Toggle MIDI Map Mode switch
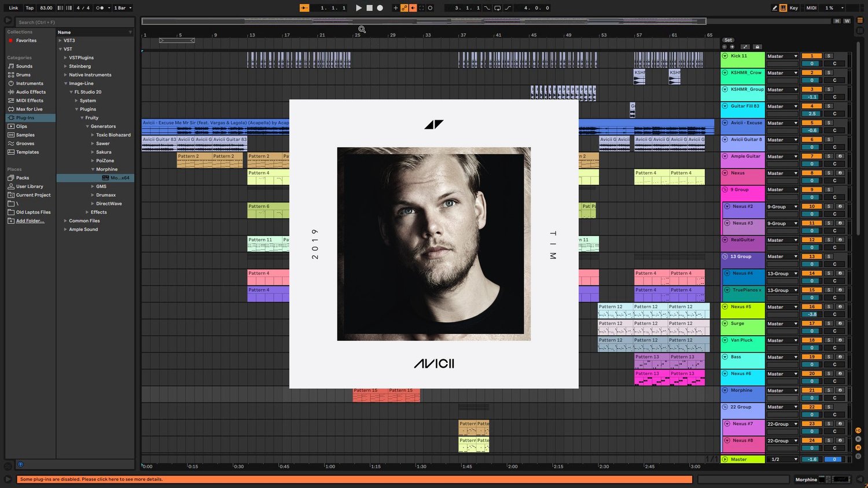The width and height of the screenshot is (868, 488). point(812,8)
